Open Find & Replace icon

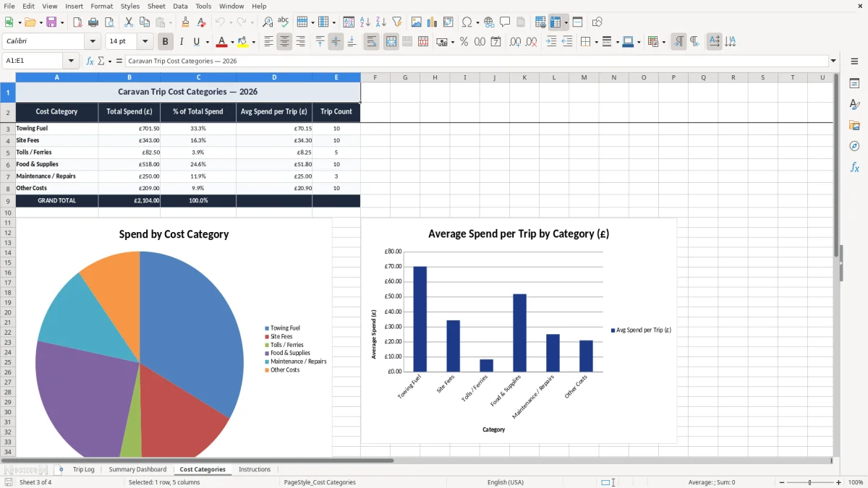[268, 22]
